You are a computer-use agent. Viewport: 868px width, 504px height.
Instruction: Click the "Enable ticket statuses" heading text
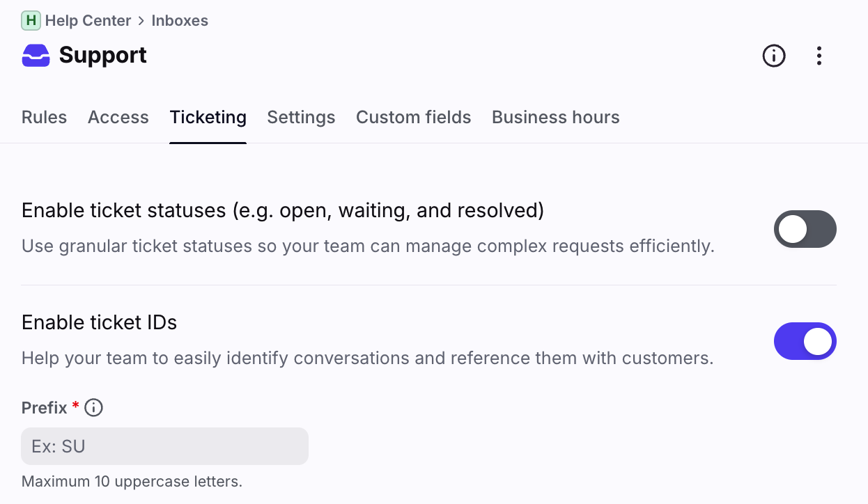[x=282, y=210]
